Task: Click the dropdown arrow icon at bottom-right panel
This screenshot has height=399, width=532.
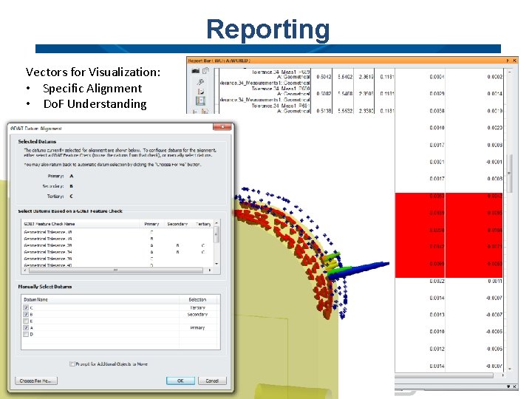Action: point(508,386)
